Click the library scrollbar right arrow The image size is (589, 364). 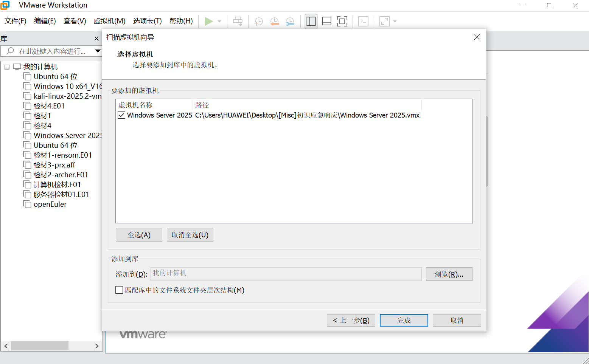tap(97, 346)
